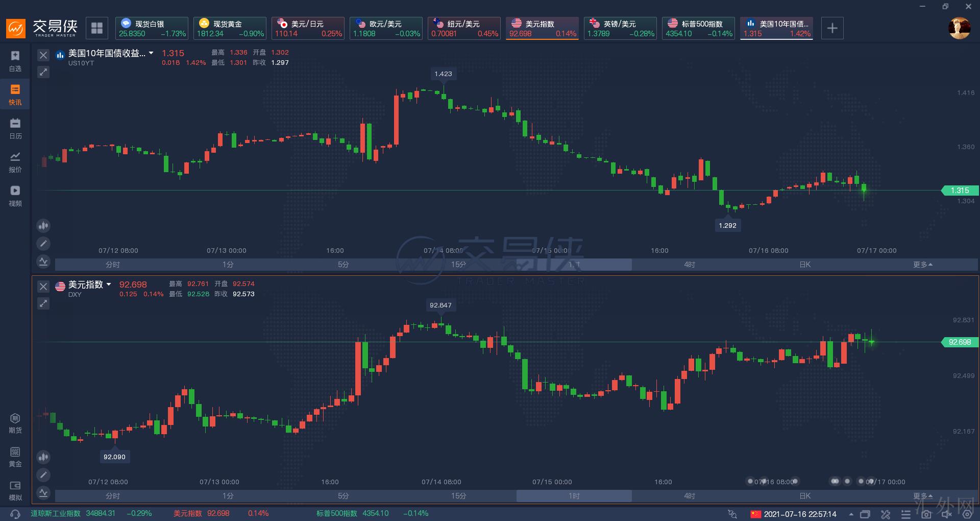Switch to the 美元指数 top tab
Screen dimensions: 980x521
(x=542, y=28)
